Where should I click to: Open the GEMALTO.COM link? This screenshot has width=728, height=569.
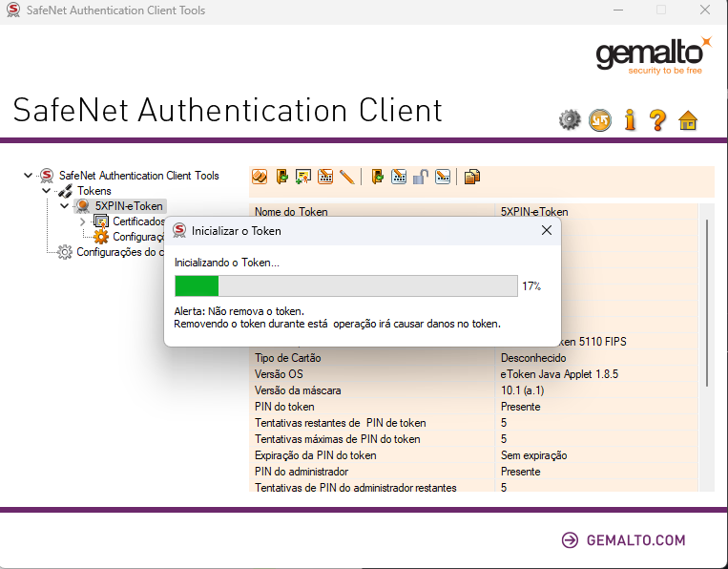coord(623,540)
